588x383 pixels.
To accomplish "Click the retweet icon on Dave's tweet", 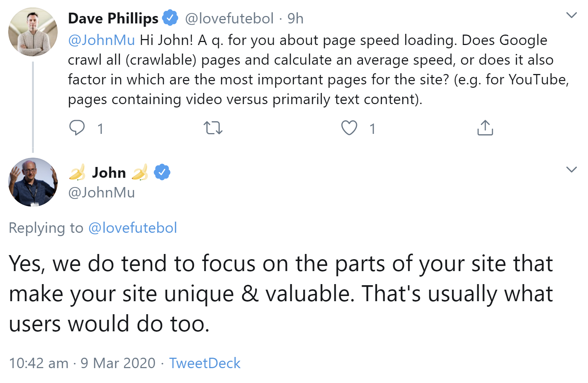I will coord(213,128).
